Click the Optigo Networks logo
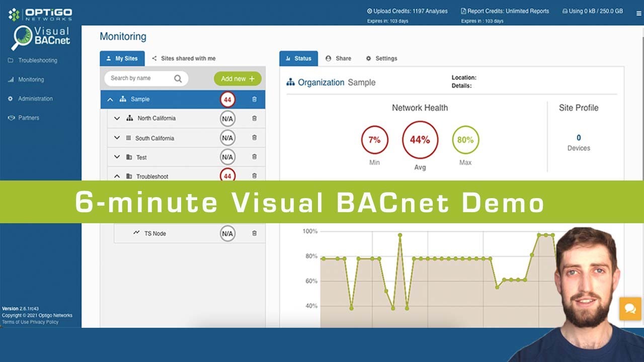This screenshot has width=644, height=362. (40, 14)
